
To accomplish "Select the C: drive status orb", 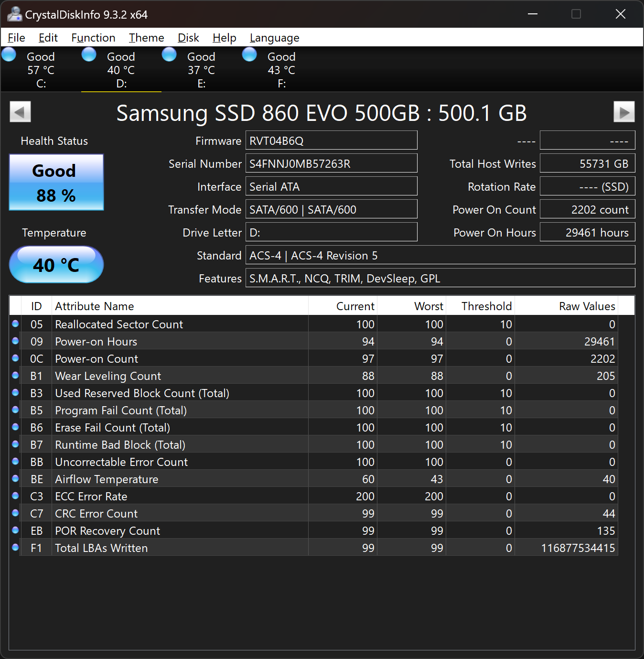I will coord(9,55).
